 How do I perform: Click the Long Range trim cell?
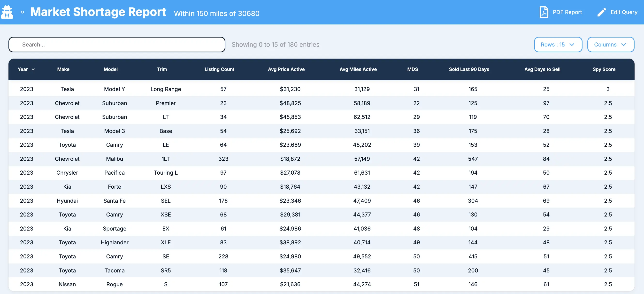point(166,89)
